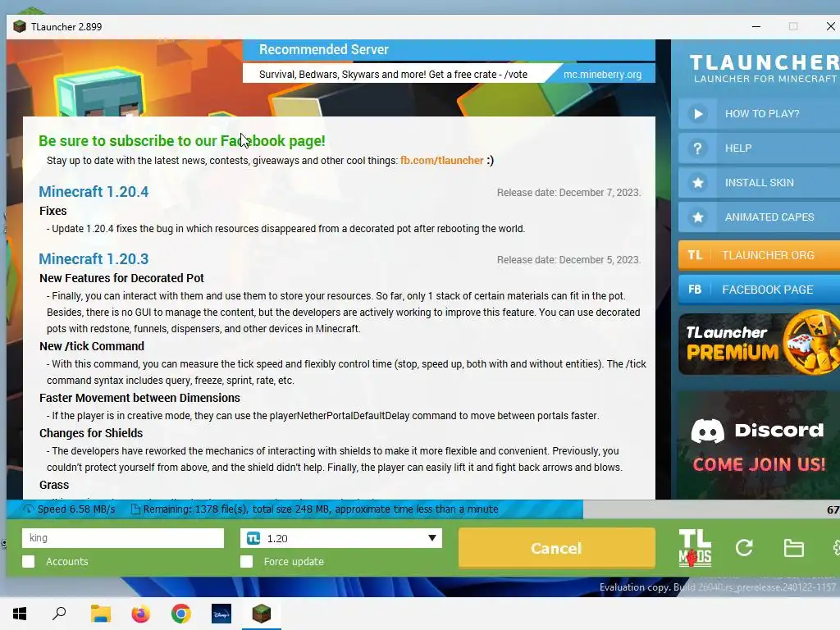This screenshot has width=840, height=630.
Task: Click the FB icon on Facebook Page button
Action: click(695, 290)
